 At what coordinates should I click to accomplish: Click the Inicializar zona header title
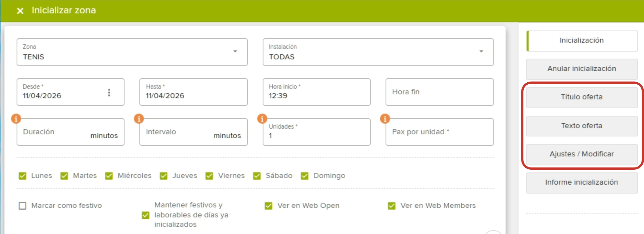pos(64,10)
